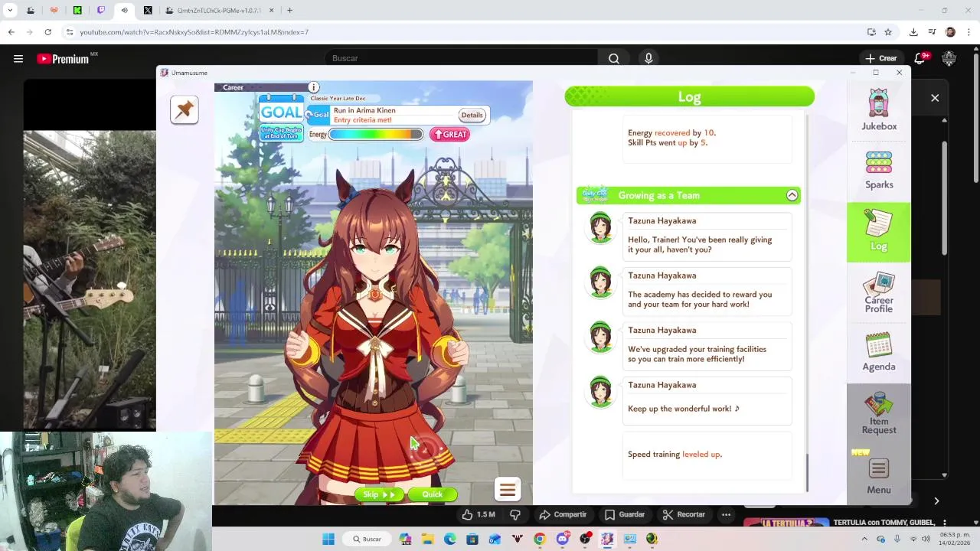Start YouTube voice search with microphone
The width and height of the screenshot is (980, 551).
coord(648,58)
